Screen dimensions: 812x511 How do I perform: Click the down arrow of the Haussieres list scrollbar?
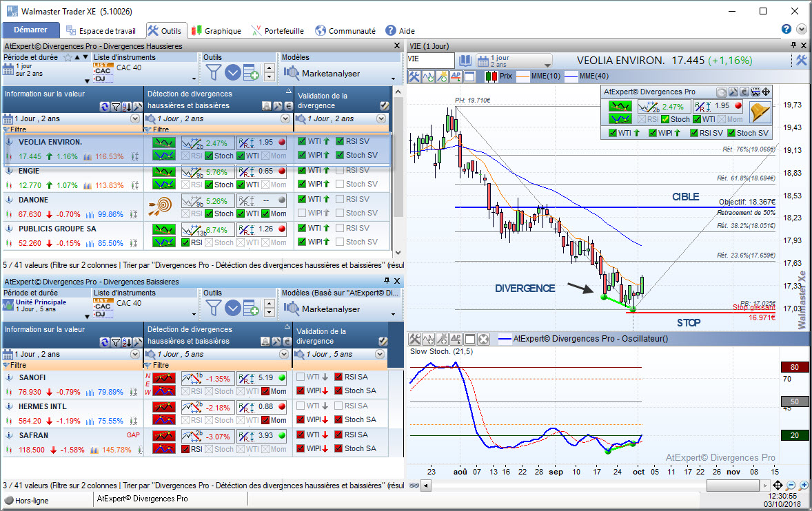click(398, 252)
